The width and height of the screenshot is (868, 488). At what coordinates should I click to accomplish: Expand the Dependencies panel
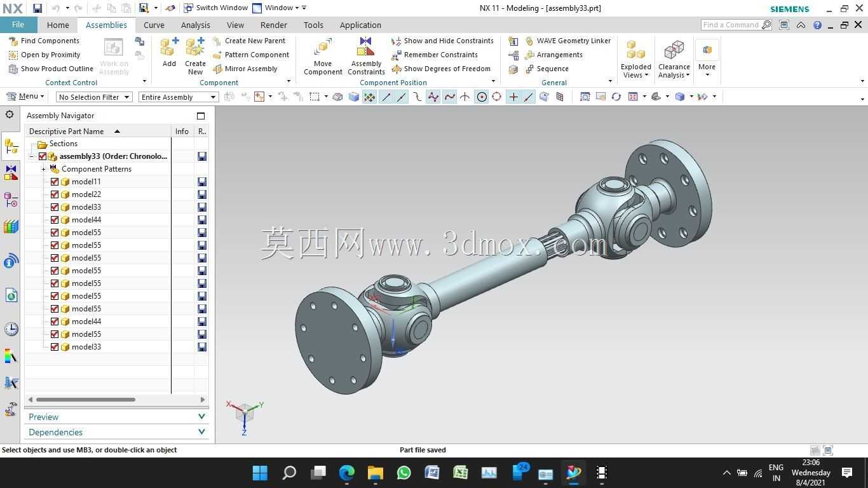pyautogui.click(x=116, y=432)
